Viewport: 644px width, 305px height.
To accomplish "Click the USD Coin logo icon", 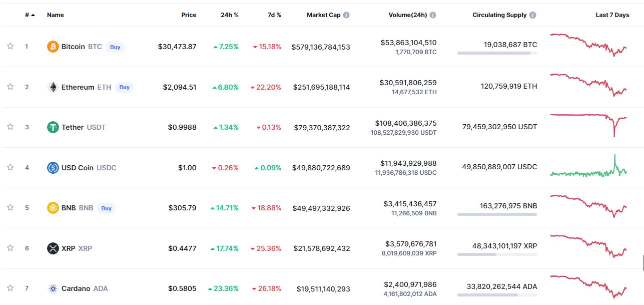I will (x=53, y=168).
